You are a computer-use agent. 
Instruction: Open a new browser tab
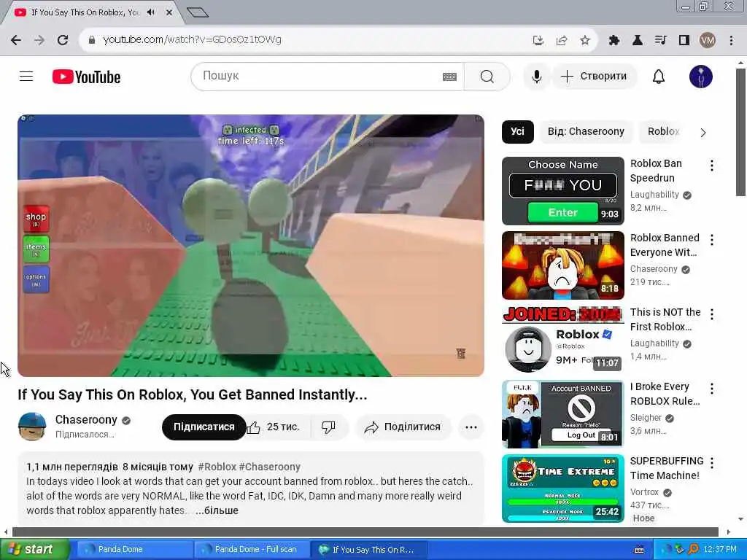click(198, 12)
